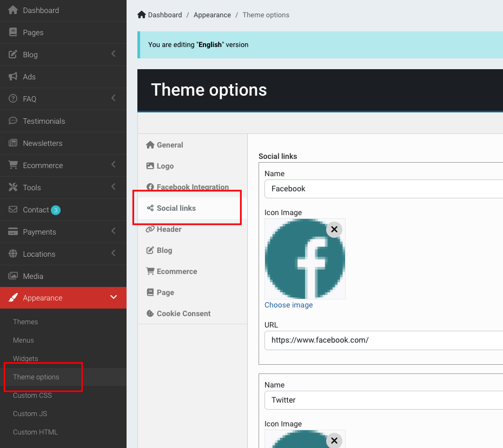Click the Blog edit icon in sidebar
The image size is (503, 448).
pos(13,55)
